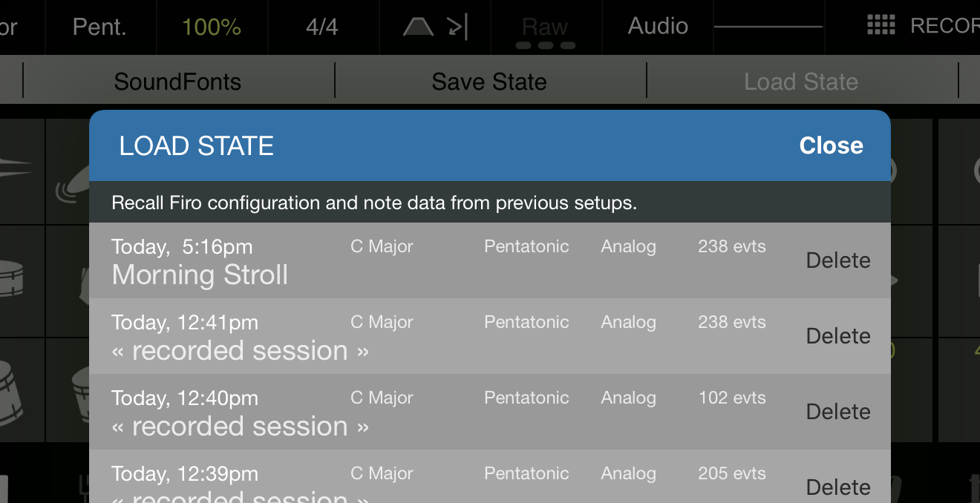Open the SoundFonts tab

(178, 81)
